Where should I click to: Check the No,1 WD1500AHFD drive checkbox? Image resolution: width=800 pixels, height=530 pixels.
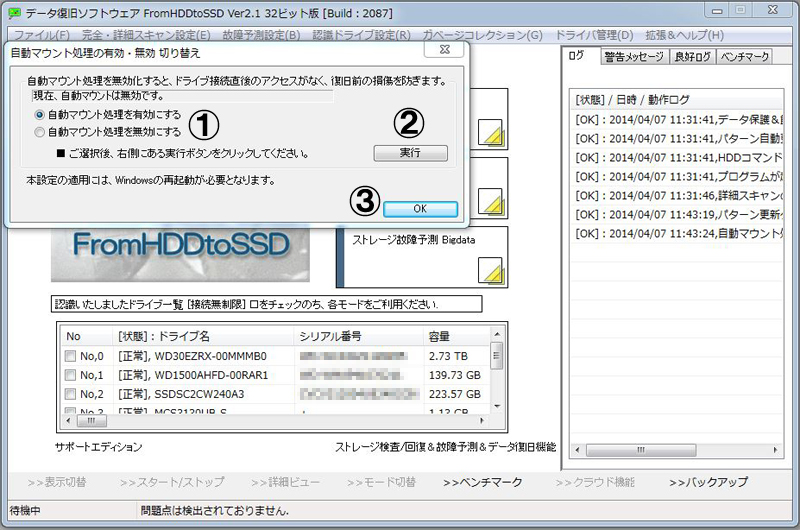click(x=70, y=375)
